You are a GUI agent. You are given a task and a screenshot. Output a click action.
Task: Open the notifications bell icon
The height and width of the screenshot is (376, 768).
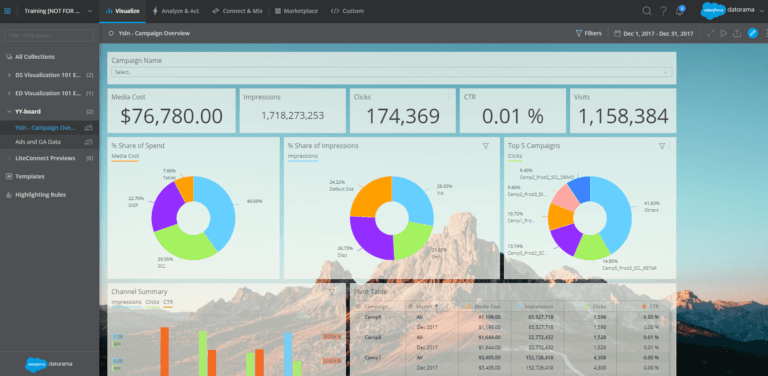point(679,11)
